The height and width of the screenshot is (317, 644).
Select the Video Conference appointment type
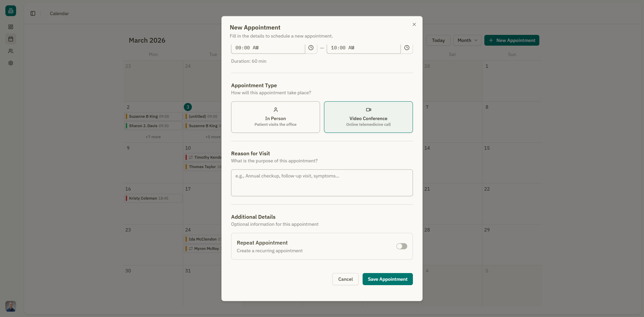pos(368,117)
